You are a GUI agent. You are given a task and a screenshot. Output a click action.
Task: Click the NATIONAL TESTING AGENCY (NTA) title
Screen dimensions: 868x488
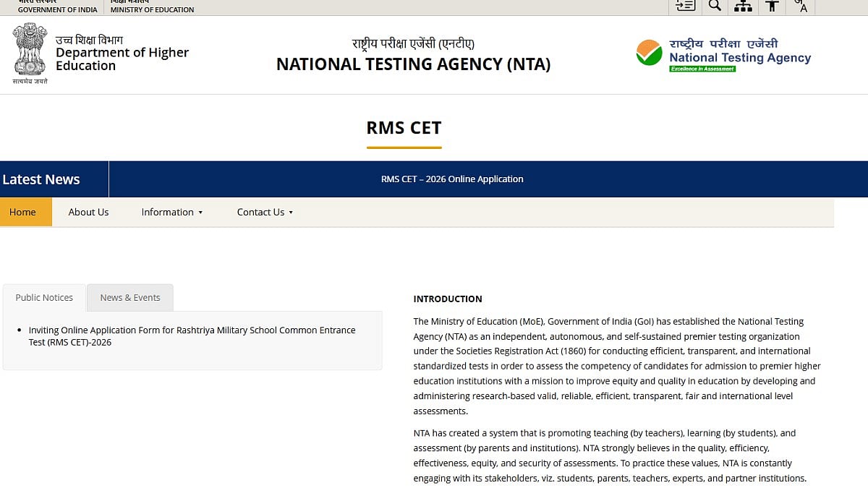point(413,64)
